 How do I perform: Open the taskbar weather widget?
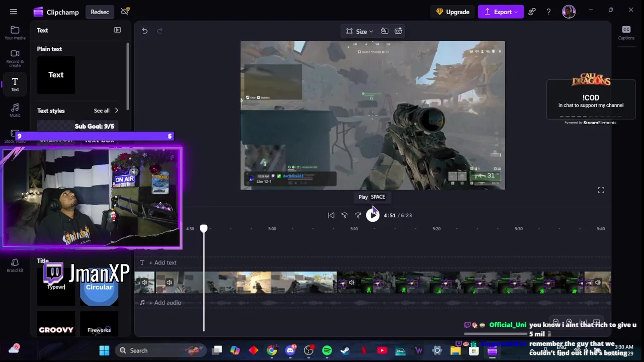coord(14,349)
